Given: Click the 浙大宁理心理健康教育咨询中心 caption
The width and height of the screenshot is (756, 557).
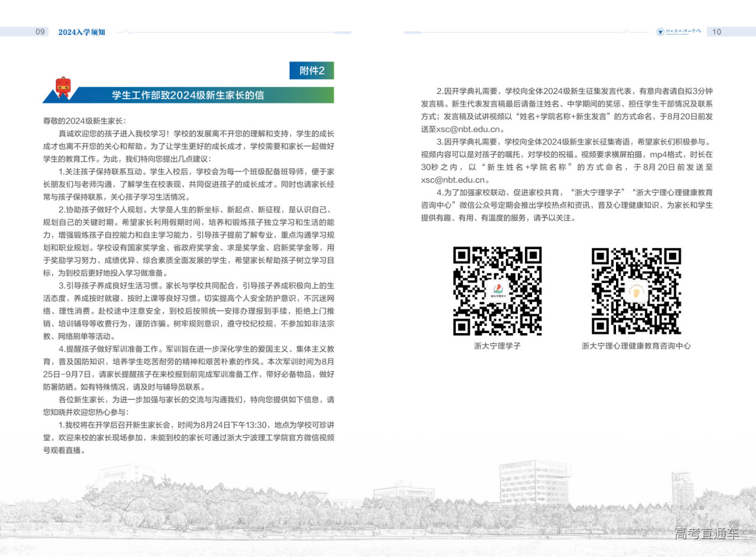Looking at the screenshot, I should point(636,346).
